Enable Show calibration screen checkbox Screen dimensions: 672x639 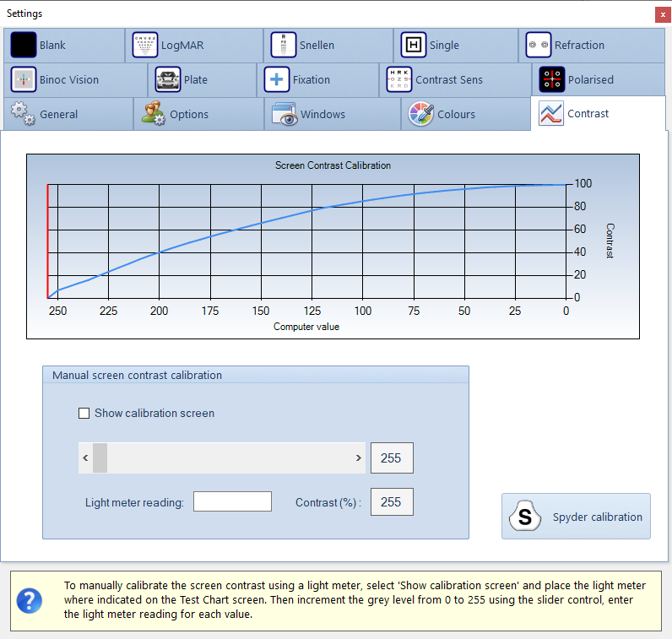pos(84,414)
